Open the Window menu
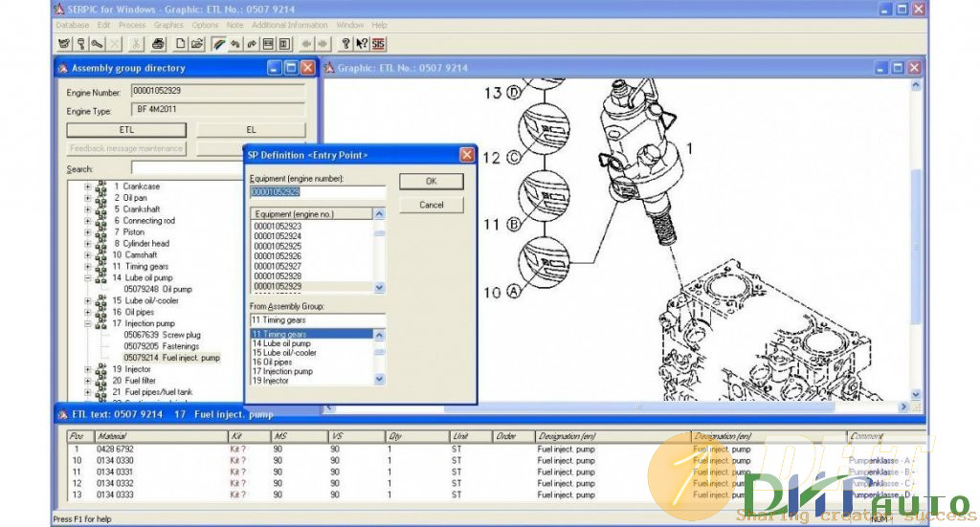 [350, 25]
